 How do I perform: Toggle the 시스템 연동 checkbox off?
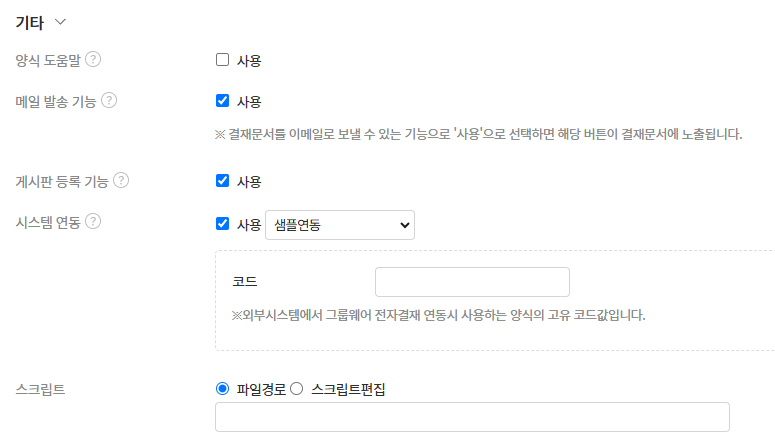pyautogui.click(x=223, y=224)
